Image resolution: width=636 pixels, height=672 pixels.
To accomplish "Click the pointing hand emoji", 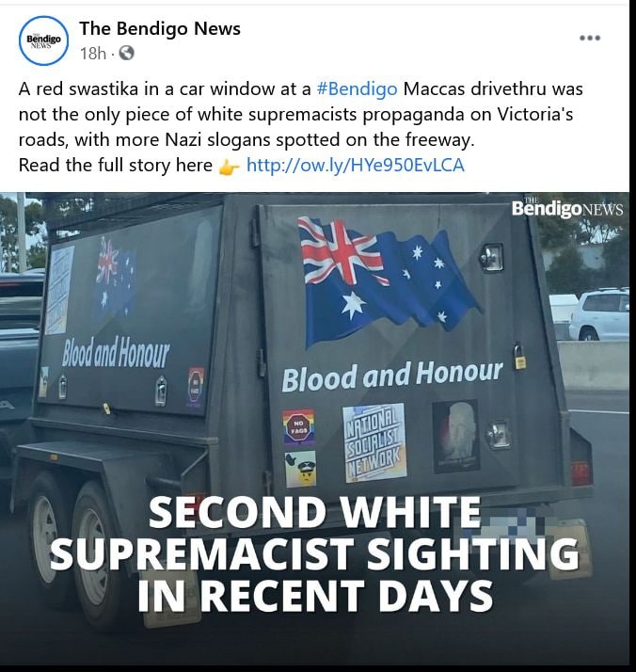I will coord(229,167).
